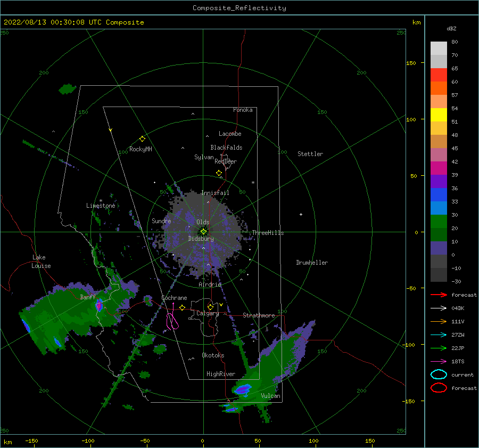Click the purple 10 dBZ color swatch
This screenshot has width=479, height=448.
point(439,248)
